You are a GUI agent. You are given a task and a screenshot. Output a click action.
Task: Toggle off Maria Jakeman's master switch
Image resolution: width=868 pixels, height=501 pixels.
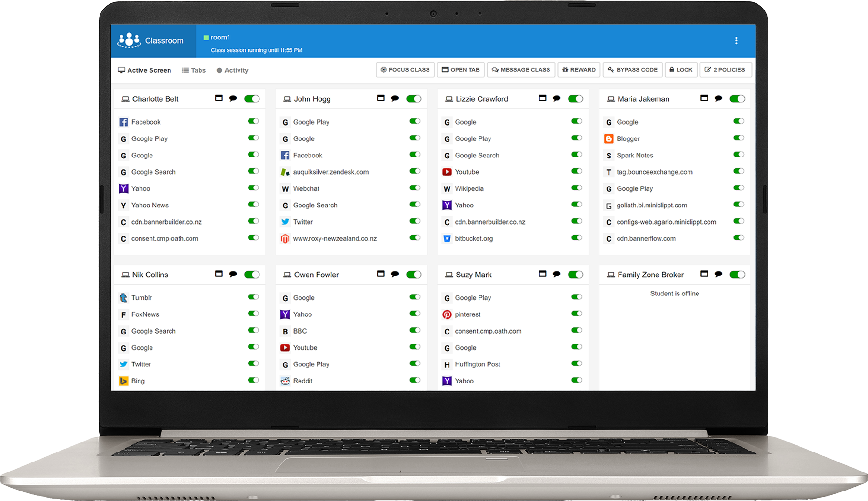[x=738, y=98]
